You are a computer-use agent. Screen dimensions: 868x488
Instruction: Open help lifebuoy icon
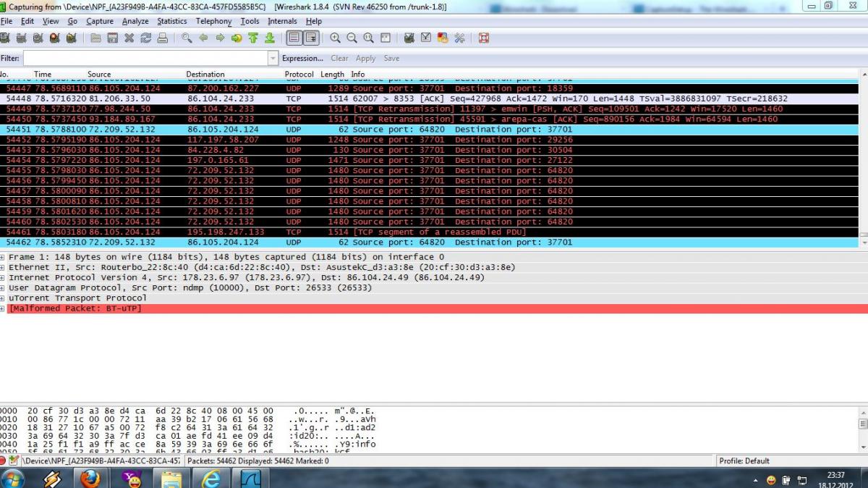point(483,38)
